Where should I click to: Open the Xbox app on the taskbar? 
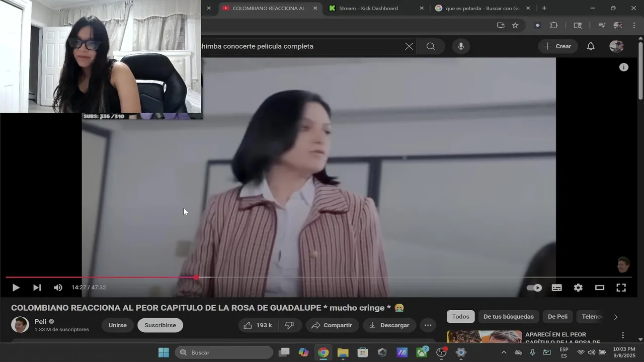coord(422,352)
